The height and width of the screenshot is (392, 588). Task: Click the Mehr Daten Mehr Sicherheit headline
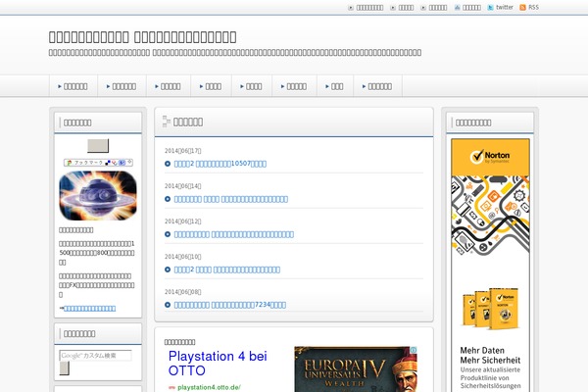coord(490,355)
